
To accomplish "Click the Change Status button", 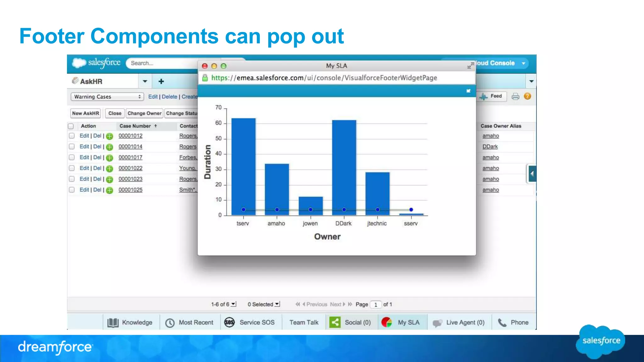I will (181, 113).
